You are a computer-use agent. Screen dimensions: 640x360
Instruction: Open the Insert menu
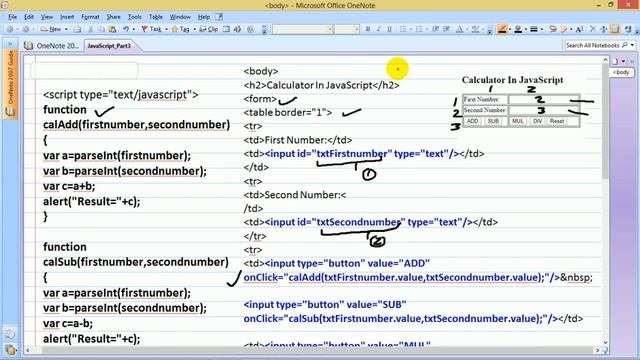click(x=67, y=17)
